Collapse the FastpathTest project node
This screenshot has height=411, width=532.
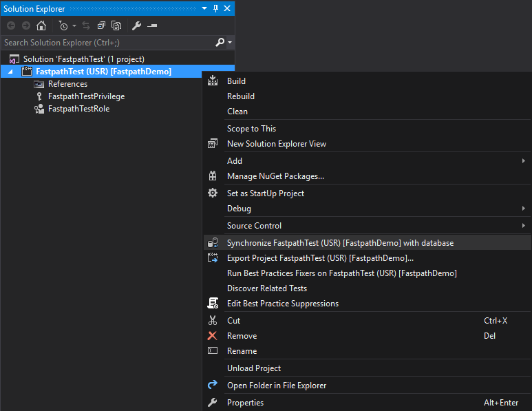(x=10, y=72)
